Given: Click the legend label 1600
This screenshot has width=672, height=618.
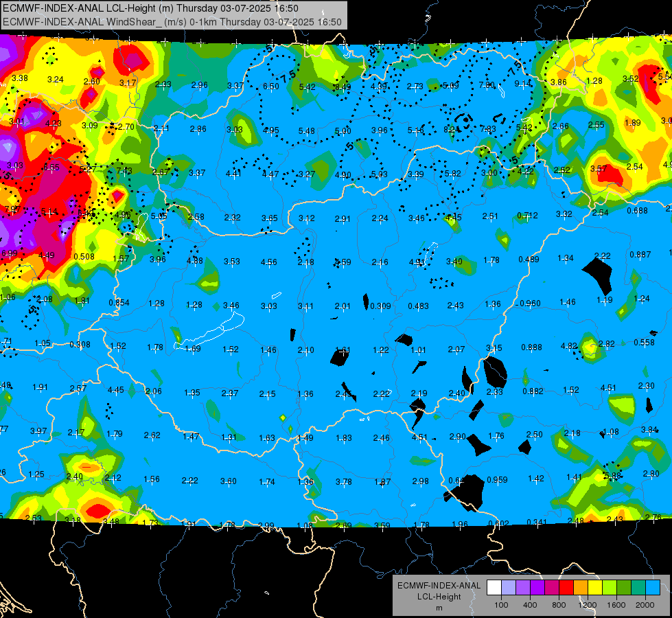Looking at the screenshot, I should coord(616,605).
